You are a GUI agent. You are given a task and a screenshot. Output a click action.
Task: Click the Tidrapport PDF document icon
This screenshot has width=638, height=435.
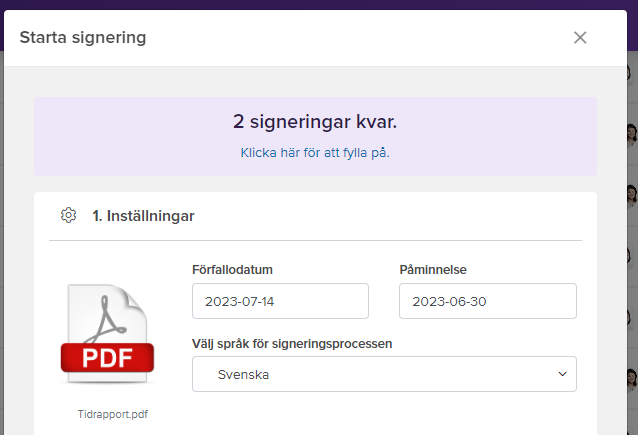point(107,334)
